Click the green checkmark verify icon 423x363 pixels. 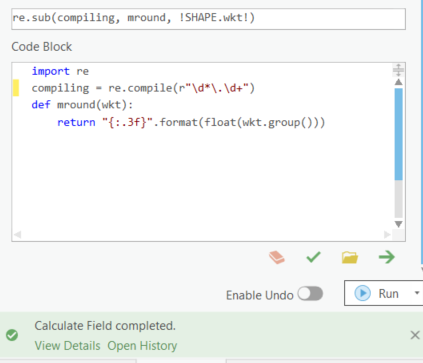313,257
